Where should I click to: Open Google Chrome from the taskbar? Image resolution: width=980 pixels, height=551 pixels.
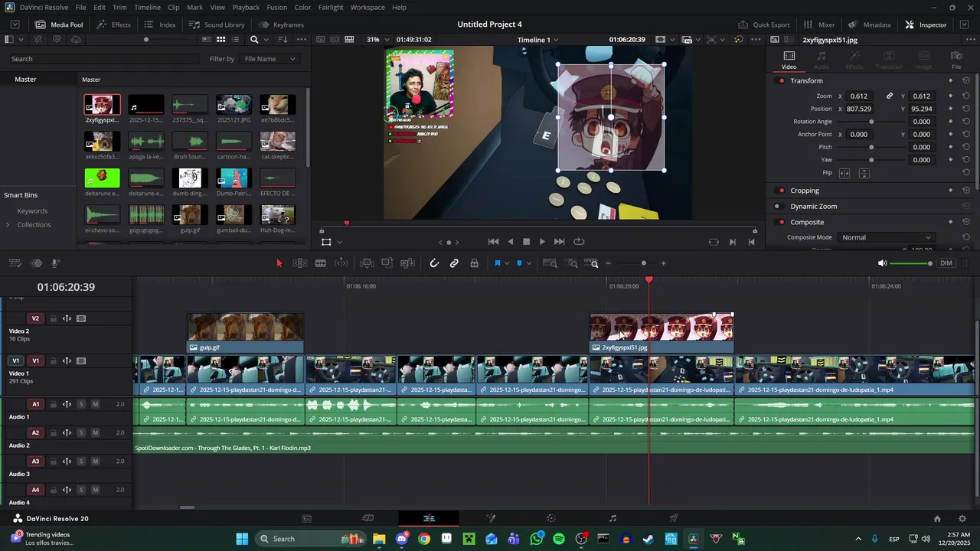pyautogui.click(x=424, y=539)
